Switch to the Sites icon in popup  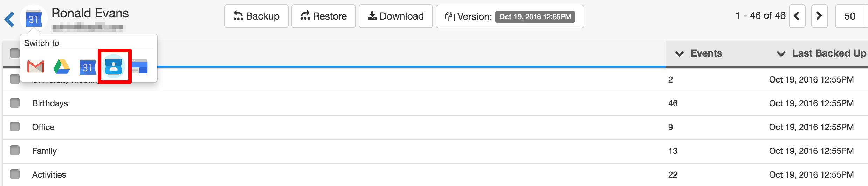(140, 66)
